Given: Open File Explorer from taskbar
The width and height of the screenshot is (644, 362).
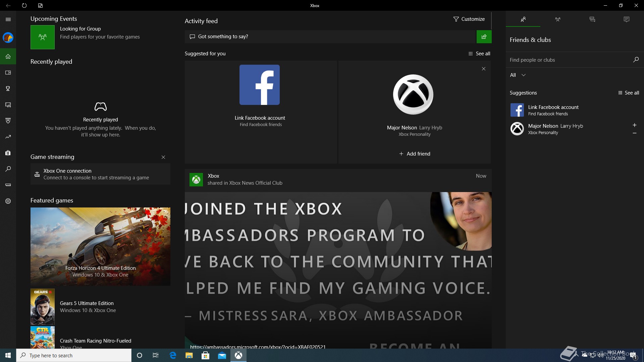Looking at the screenshot, I should (x=189, y=355).
